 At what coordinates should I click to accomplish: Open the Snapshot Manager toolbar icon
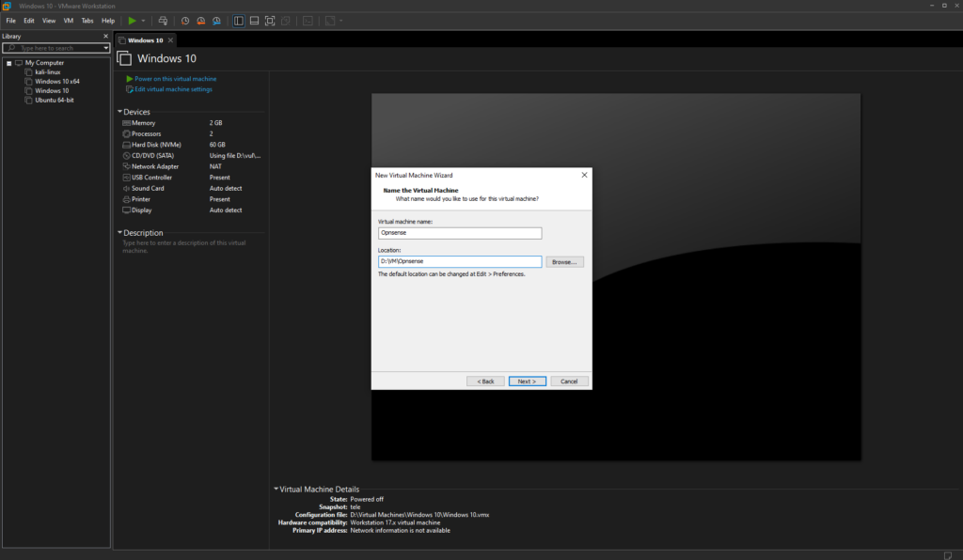(x=217, y=21)
